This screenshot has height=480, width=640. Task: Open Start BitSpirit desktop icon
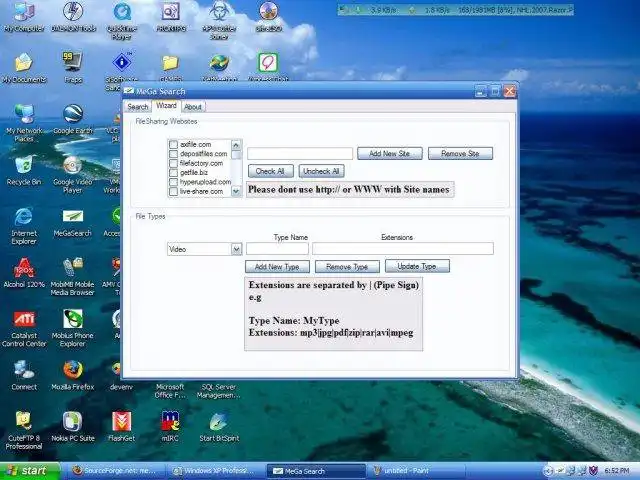[x=219, y=427]
